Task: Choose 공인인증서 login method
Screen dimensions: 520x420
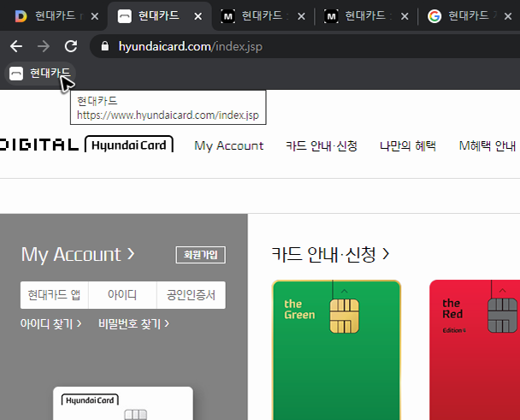Action: pos(191,295)
